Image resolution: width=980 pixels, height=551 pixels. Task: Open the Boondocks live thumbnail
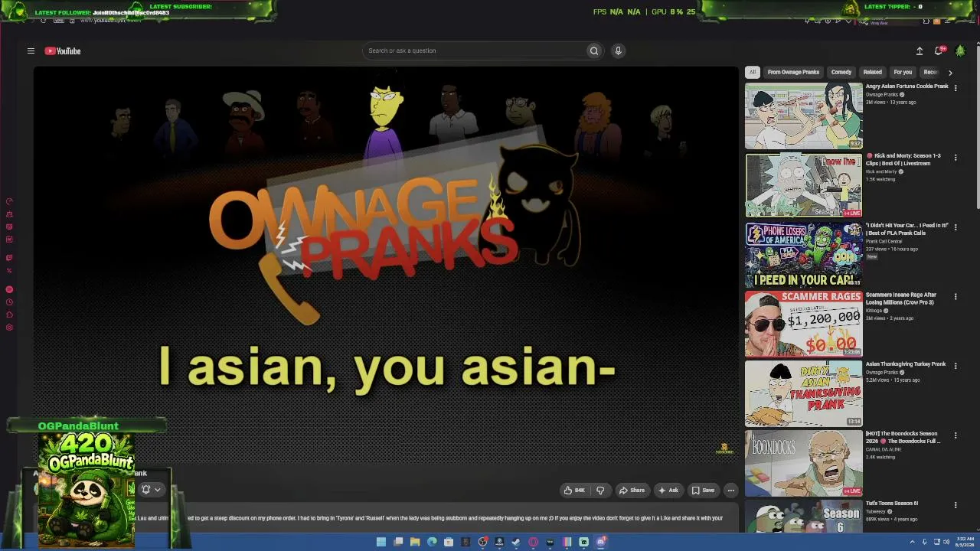(804, 463)
